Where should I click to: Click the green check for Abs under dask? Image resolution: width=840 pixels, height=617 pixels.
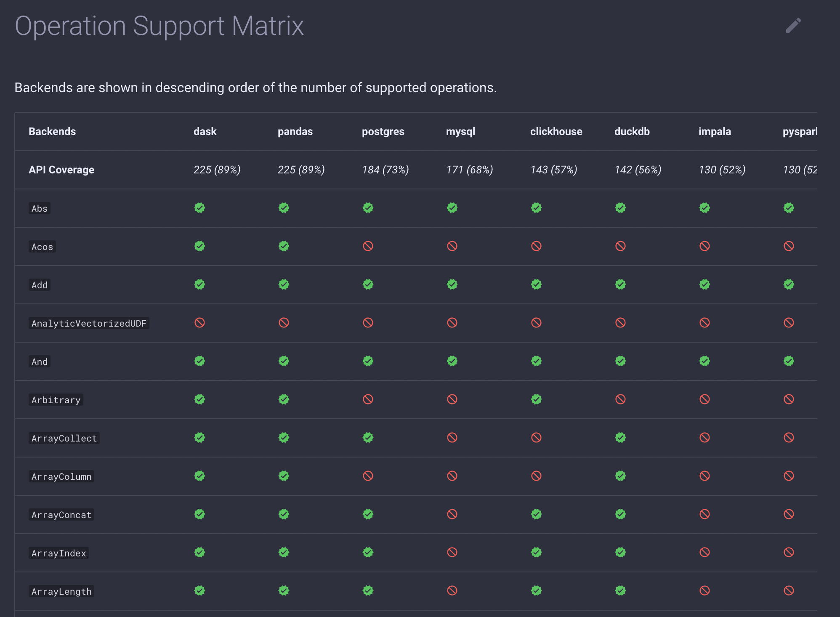click(x=199, y=208)
